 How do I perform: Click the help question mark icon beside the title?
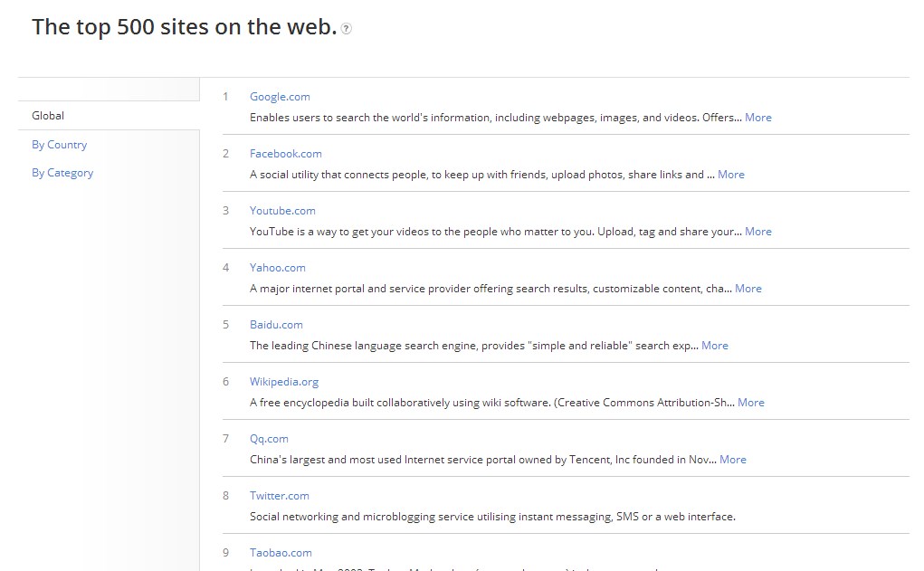pyautogui.click(x=347, y=28)
